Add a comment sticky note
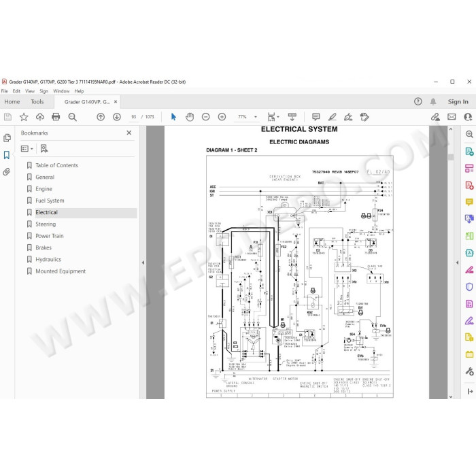 click(316, 117)
